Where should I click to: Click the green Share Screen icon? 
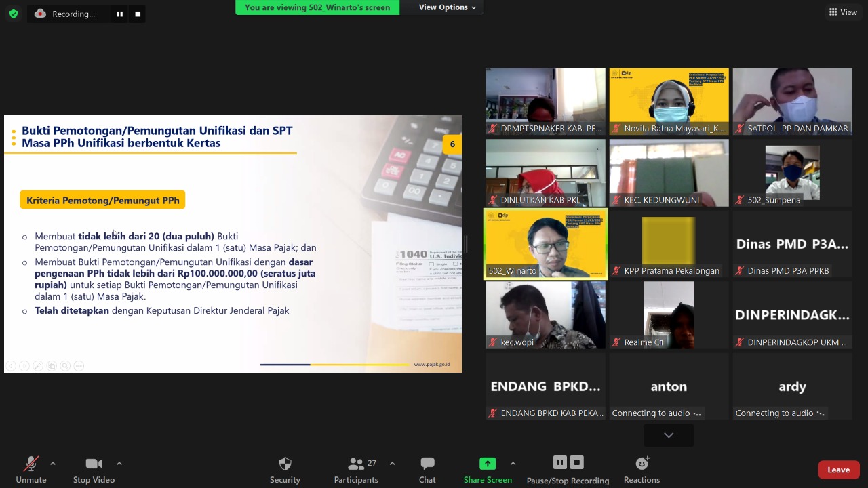pos(488,464)
